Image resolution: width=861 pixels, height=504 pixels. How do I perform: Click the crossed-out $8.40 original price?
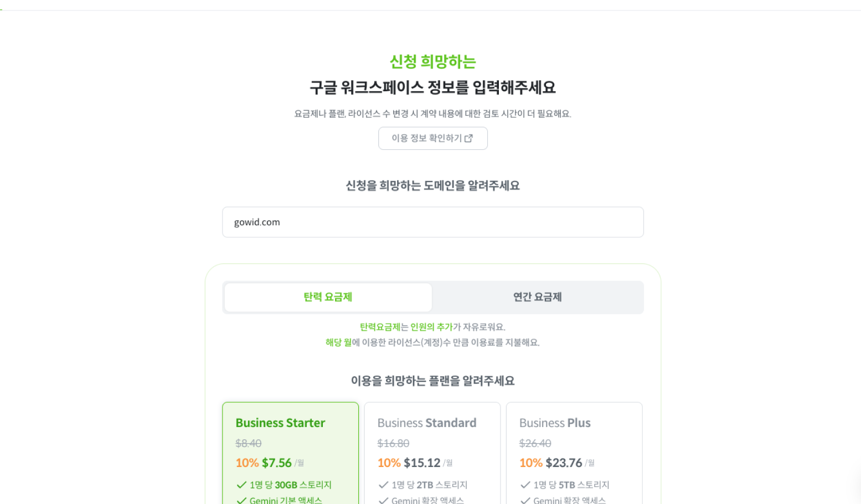coord(248,443)
